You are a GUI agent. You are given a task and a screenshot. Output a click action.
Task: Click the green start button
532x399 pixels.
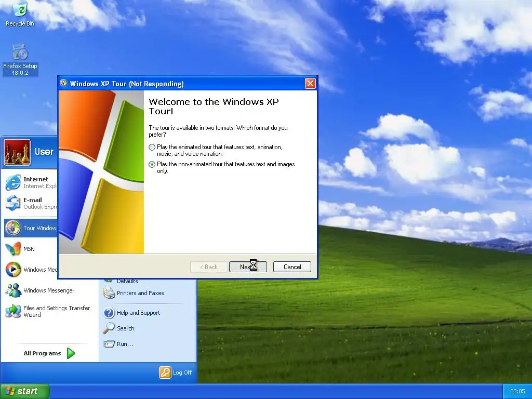pos(25,391)
